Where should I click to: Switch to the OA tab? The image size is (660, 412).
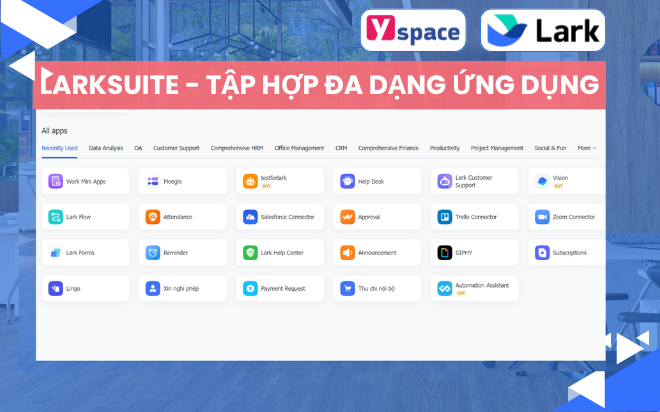tap(138, 148)
